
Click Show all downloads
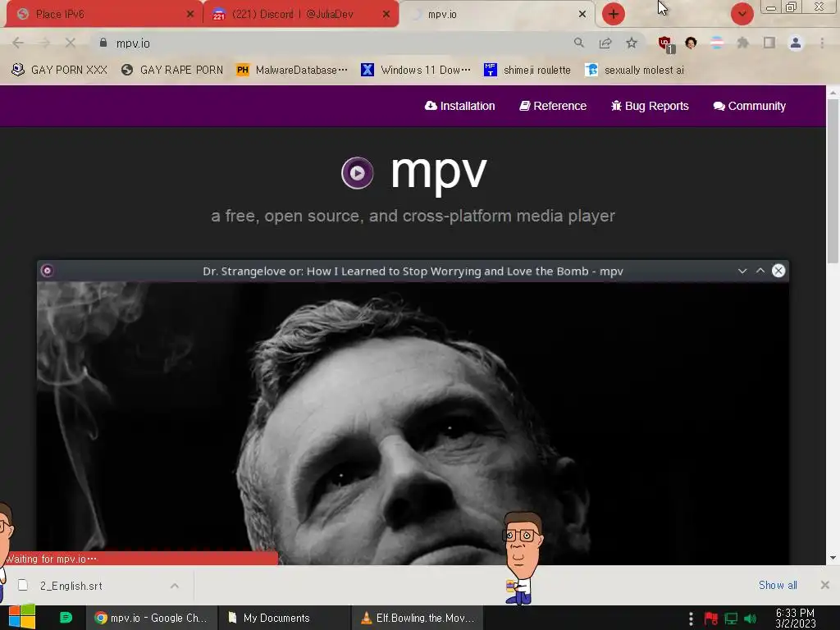point(778,585)
